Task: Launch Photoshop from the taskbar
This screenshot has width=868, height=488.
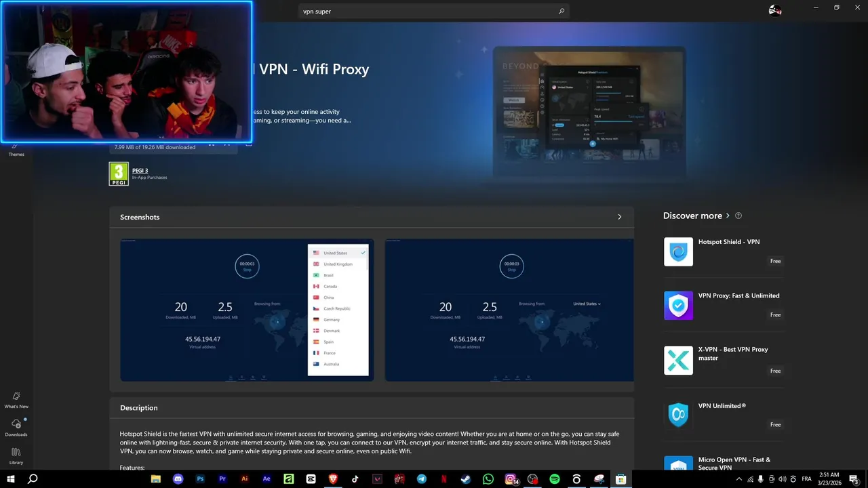Action: (200, 479)
